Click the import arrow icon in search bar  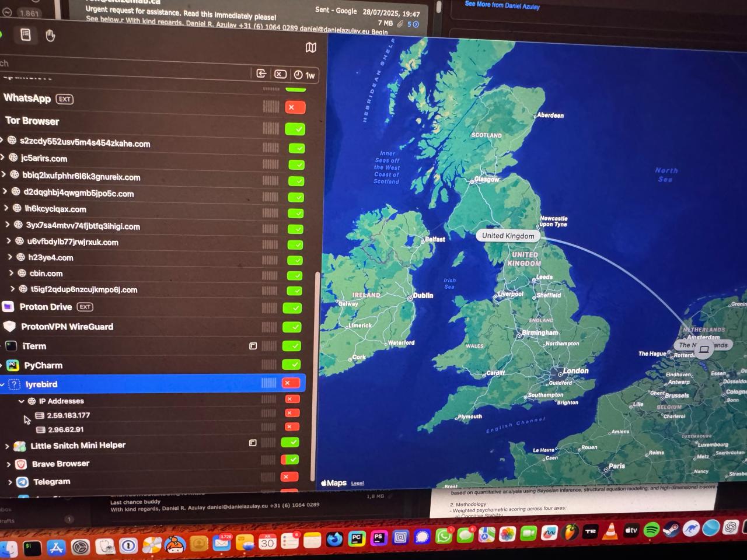261,73
